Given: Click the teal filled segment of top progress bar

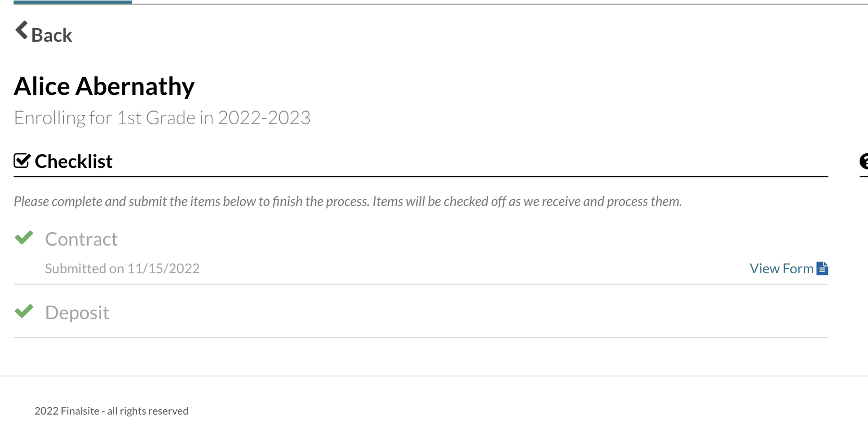Looking at the screenshot, I should click(x=73, y=2).
